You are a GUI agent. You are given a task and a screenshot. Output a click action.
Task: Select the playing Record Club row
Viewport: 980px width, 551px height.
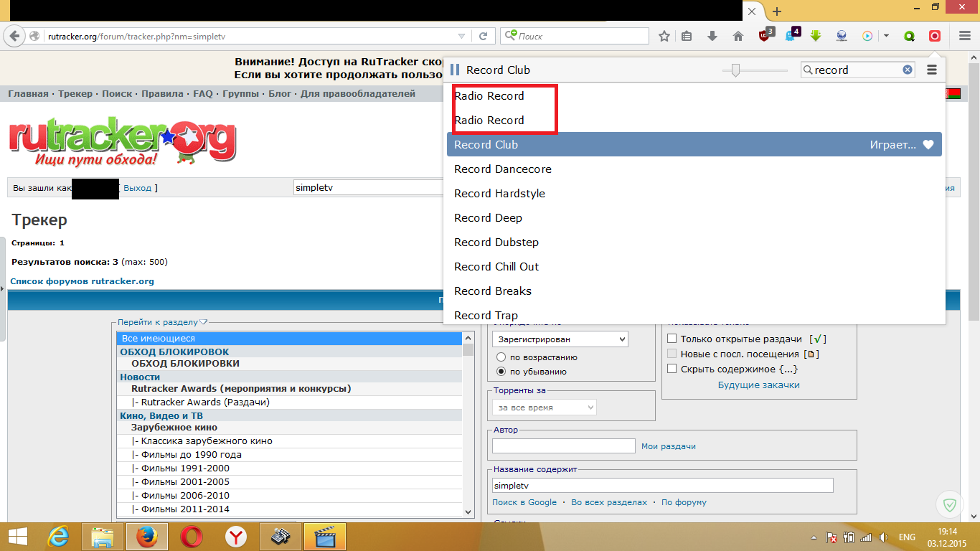click(x=694, y=145)
